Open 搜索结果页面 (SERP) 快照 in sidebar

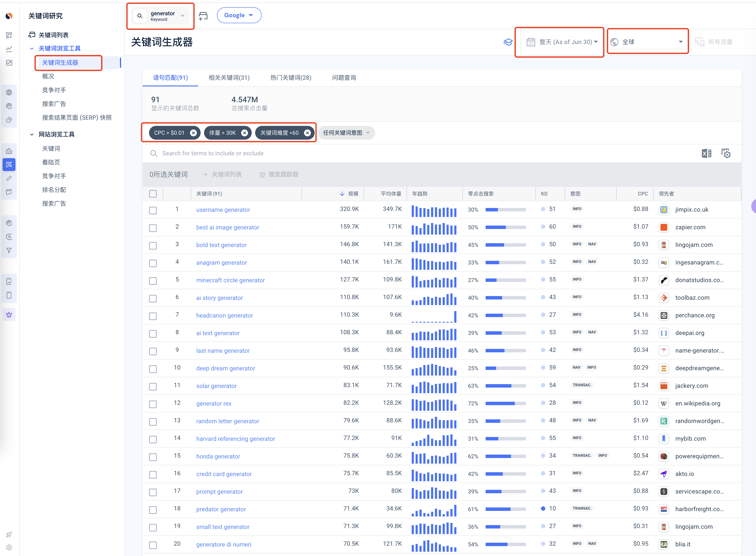tap(77, 118)
